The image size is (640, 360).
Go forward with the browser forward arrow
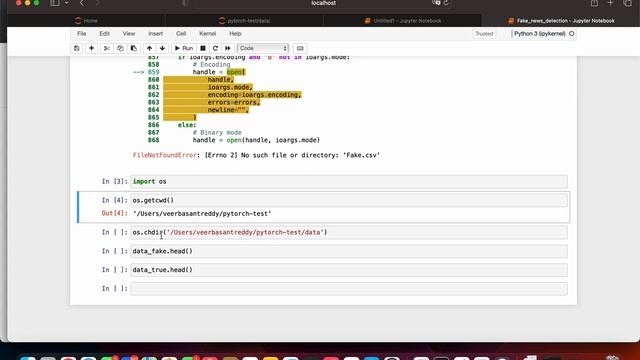coord(97,3)
